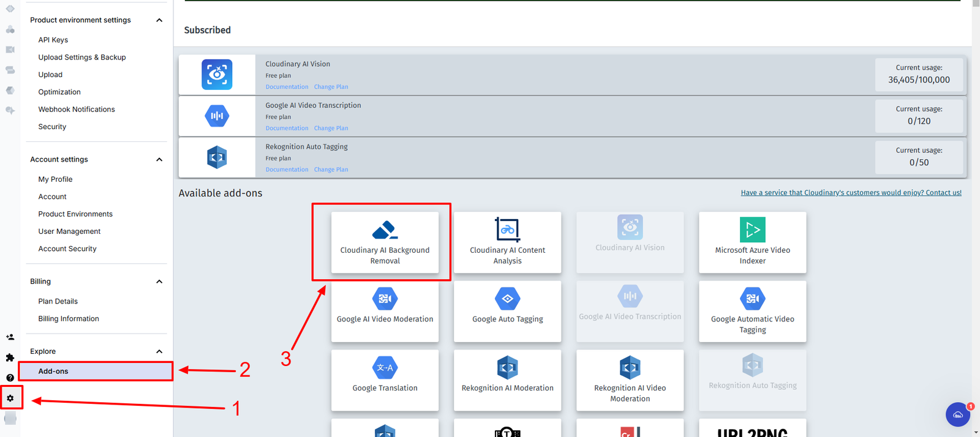Open the Cloudinary AI Background Removal add-on

click(385, 242)
